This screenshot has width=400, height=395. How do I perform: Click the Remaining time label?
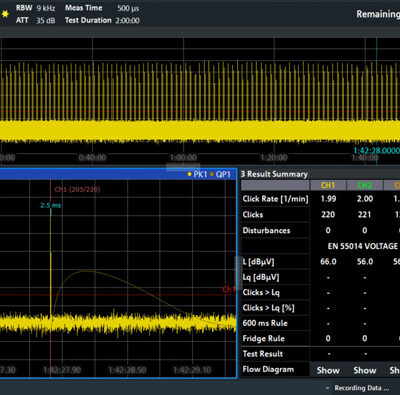[378, 14]
